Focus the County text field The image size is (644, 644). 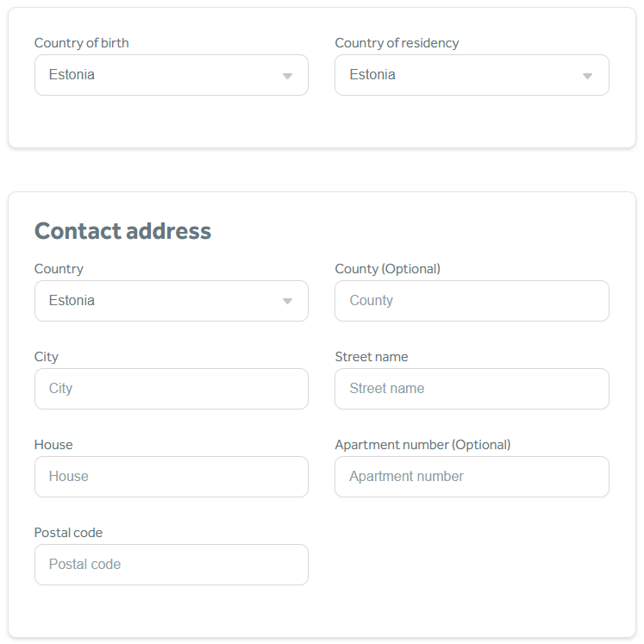(x=472, y=301)
